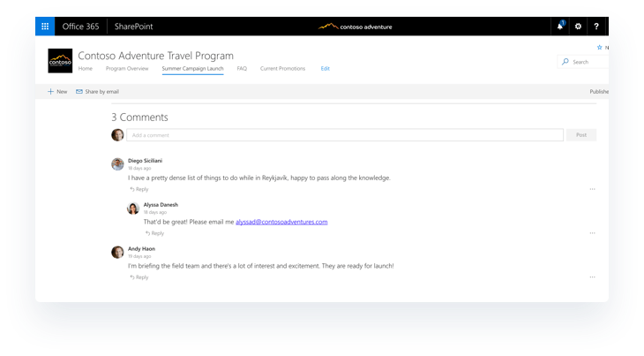Image resolution: width=644 pixels, height=356 pixels.
Task: Open more options for Diego's comment
Action: [592, 189]
